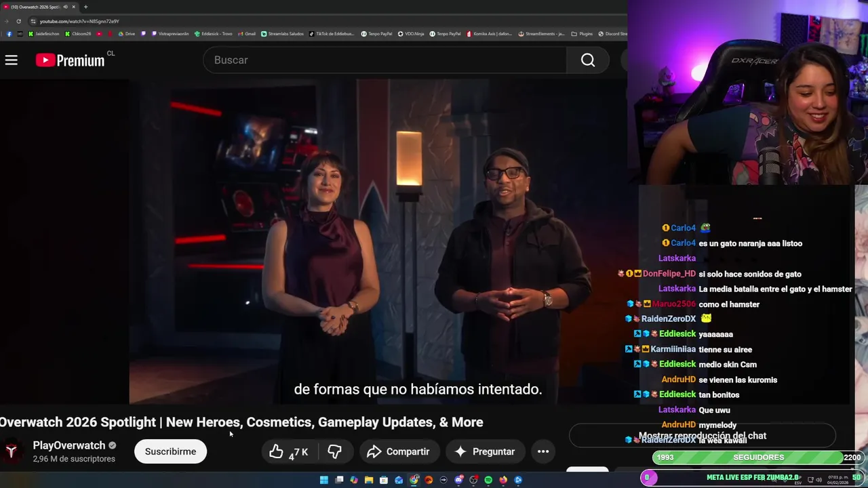Click Karmiiiniiaa's chat message "tienne su airee"

pyautogui.click(x=725, y=350)
